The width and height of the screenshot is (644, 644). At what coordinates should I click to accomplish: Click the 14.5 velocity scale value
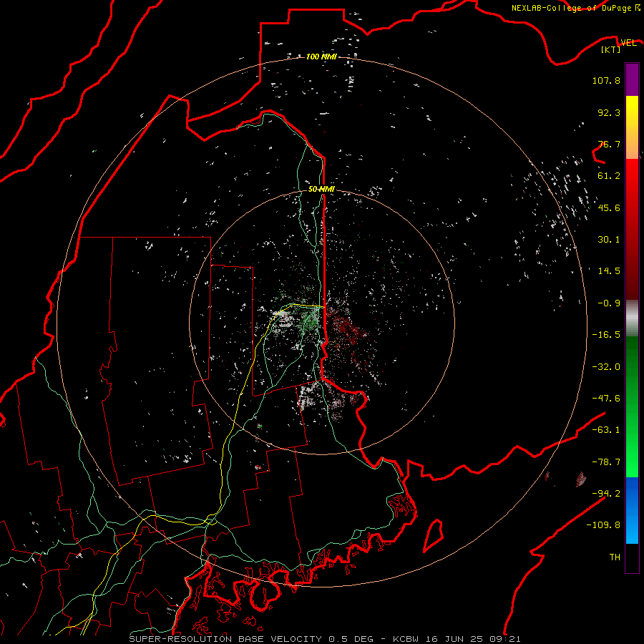(609, 271)
